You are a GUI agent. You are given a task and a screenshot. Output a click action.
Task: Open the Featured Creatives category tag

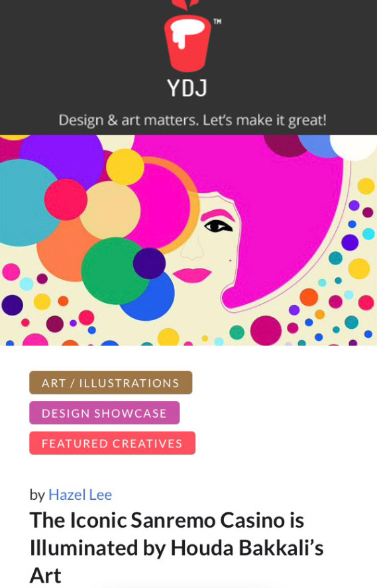coord(112,443)
